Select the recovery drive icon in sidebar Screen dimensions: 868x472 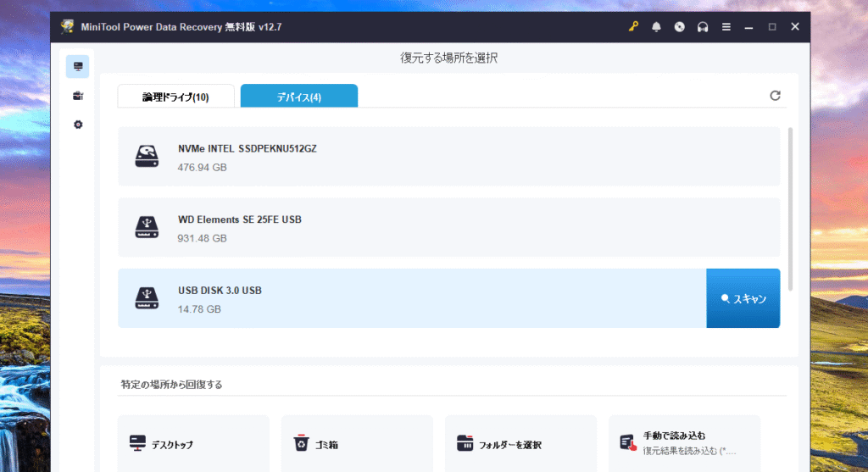click(78, 67)
